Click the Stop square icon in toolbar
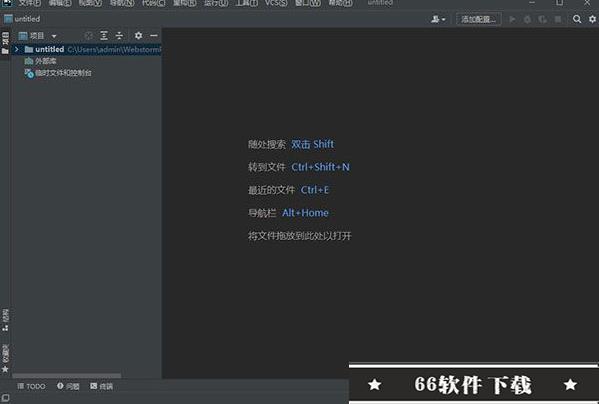The height and width of the screenshot is (404, 599). pos(558,19)
